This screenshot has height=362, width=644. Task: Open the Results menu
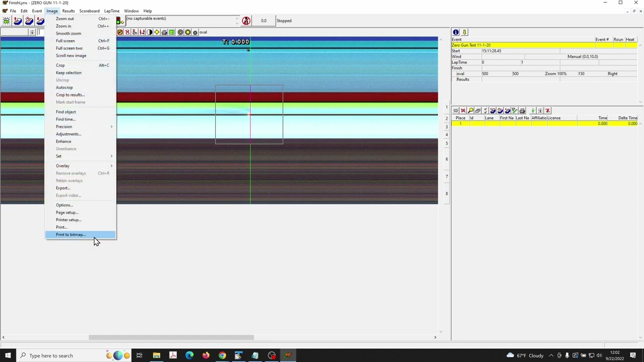[x=68, y=11]
